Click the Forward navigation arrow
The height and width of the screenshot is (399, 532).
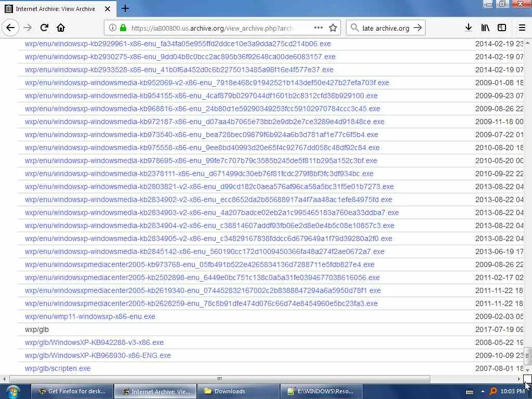28,28
